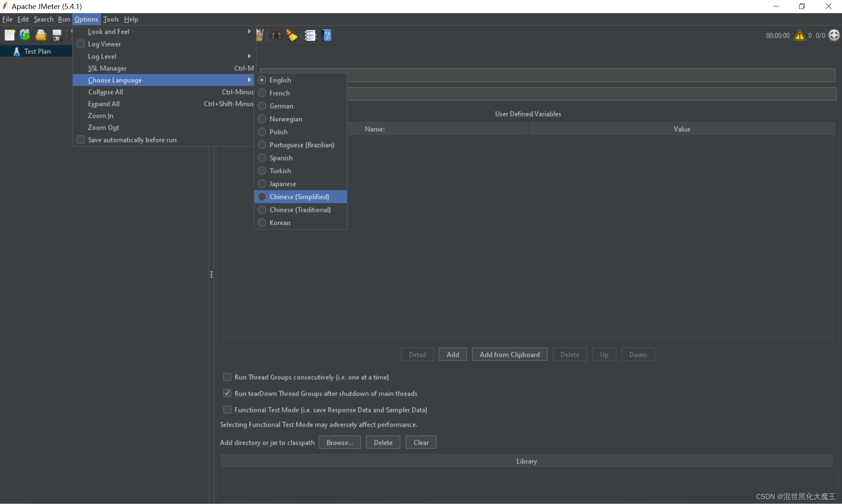Click Zoom Out menu entry

tap(164, 127)
